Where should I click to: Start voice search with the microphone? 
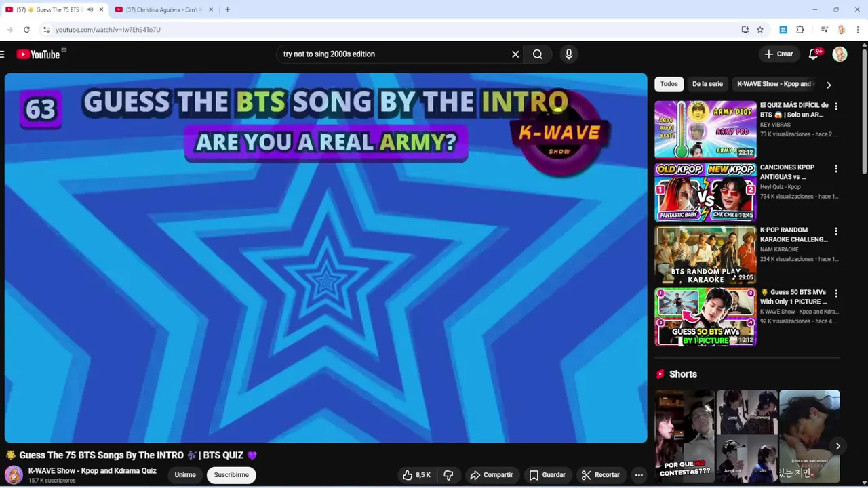point(569,54)
